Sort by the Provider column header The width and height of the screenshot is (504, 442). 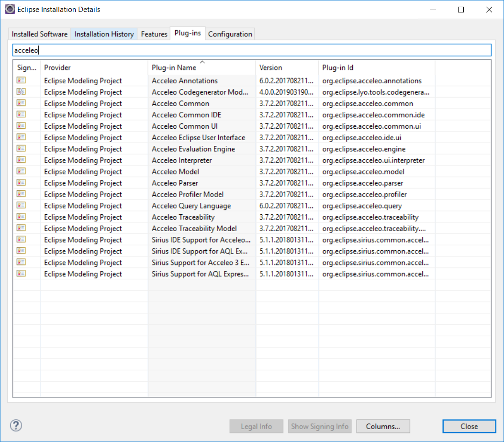(94, 67)
